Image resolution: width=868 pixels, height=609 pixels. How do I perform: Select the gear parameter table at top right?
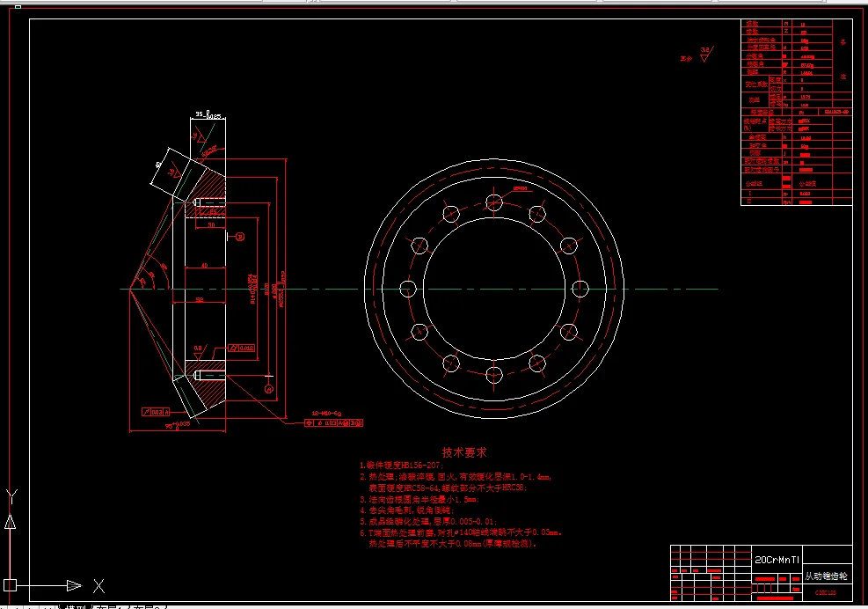click(796, 113)
